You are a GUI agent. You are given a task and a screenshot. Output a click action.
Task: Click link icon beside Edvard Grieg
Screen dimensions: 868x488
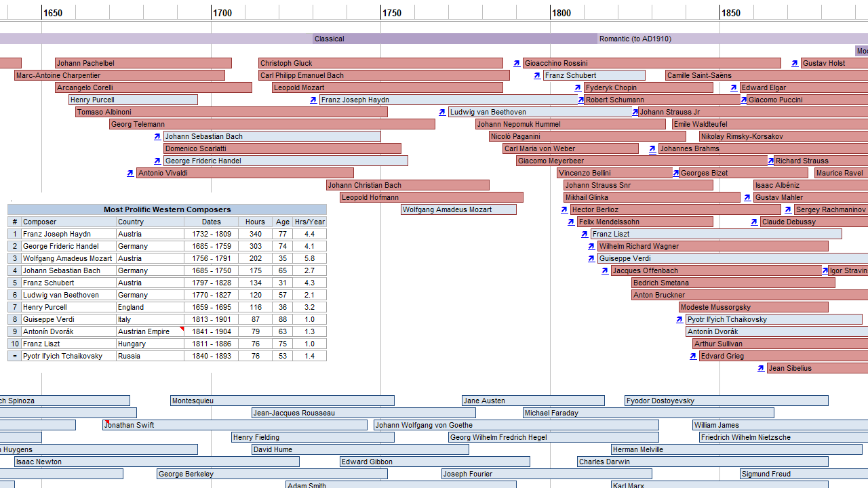point(693,356)
